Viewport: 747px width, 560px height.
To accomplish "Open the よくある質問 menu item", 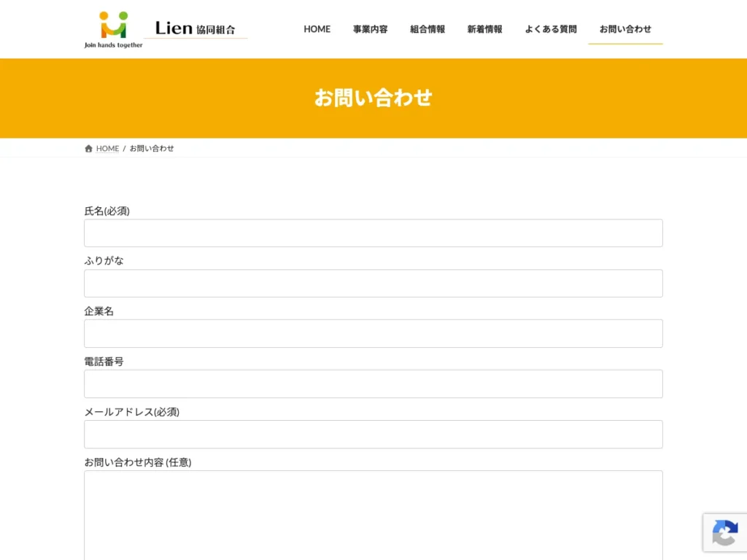I will click(551, 29).
